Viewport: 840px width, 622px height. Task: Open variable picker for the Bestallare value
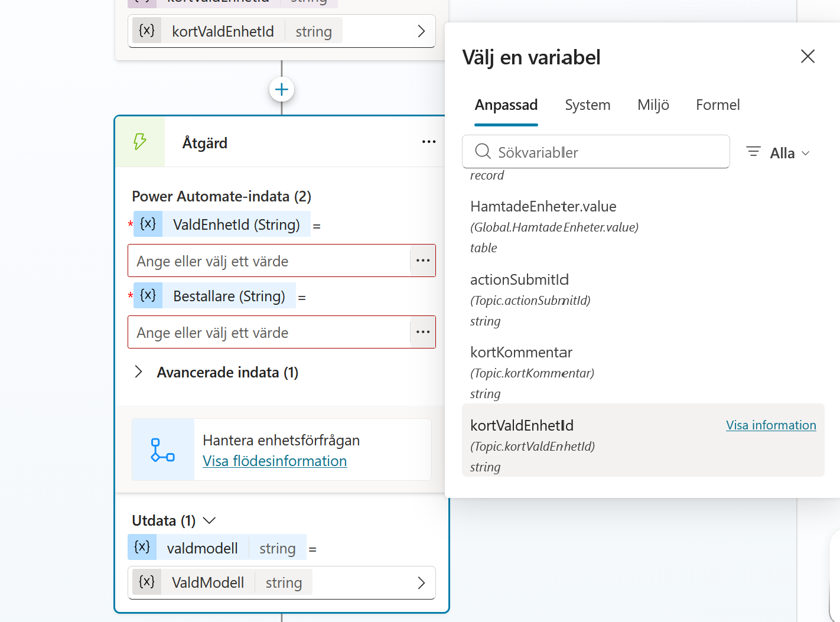point(423,332)
